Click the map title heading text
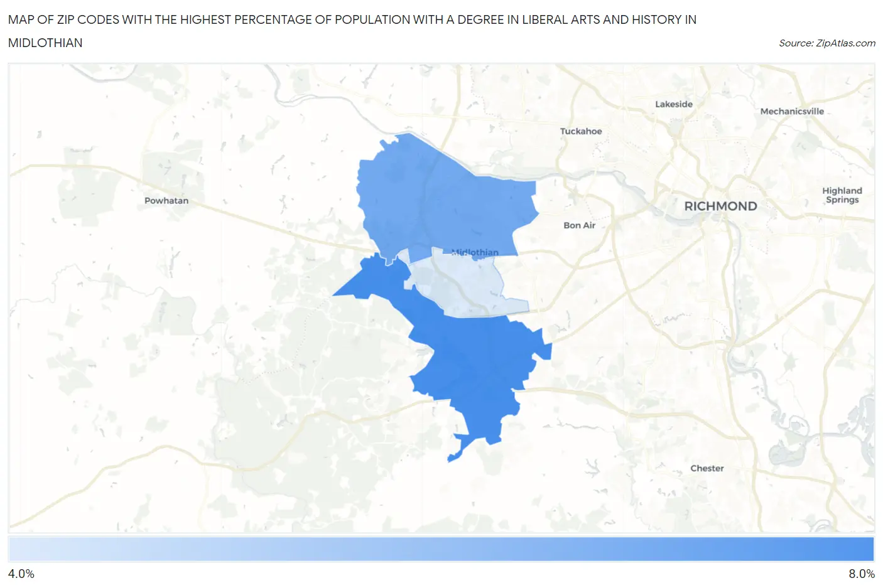This screenshot has width=883, height=588. [x=352, y=31]
